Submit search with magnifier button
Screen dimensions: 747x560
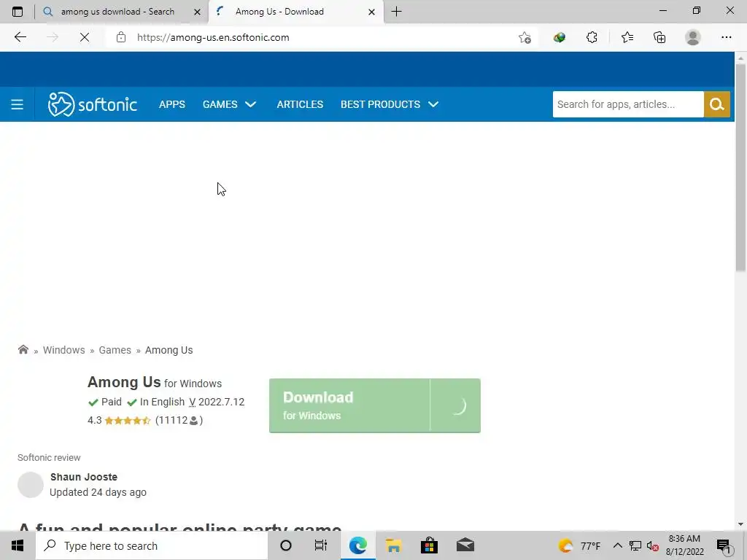click(716, 104)
